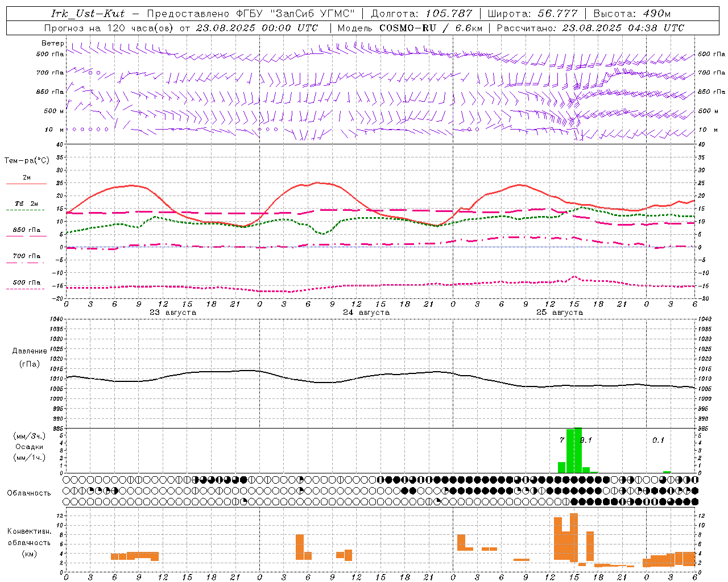Click the '(мм/1ч.)' precipitation unit label
Viewport: 728px width, 582px height.
29,458
